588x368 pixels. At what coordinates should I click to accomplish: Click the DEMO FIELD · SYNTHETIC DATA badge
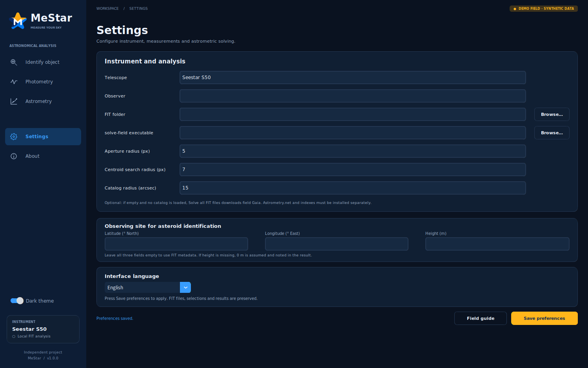(544, 9)
